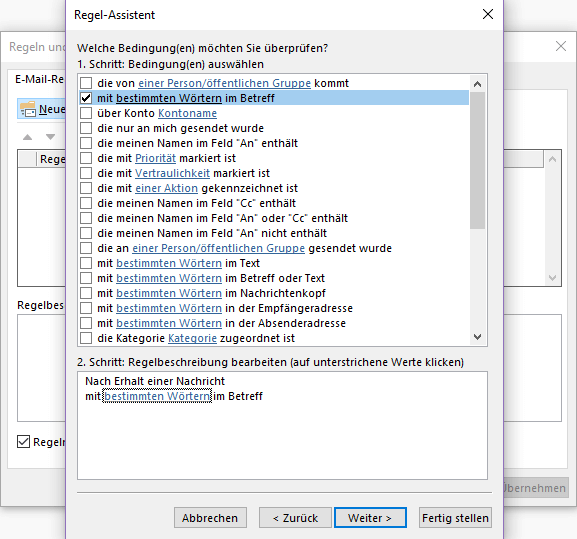This screenshot has height=539, width=577.
Task: Enable 'über Konto Kontoname' condition
Action: (x=86, y=113)
